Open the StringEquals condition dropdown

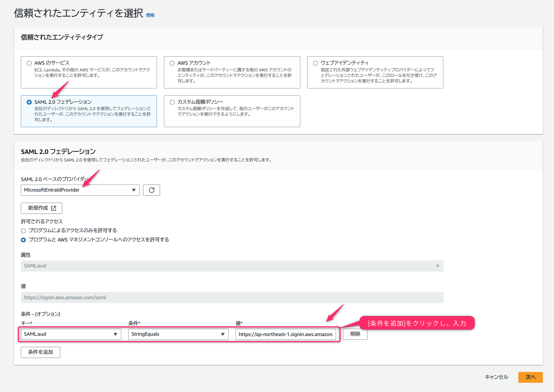(178, 334)
